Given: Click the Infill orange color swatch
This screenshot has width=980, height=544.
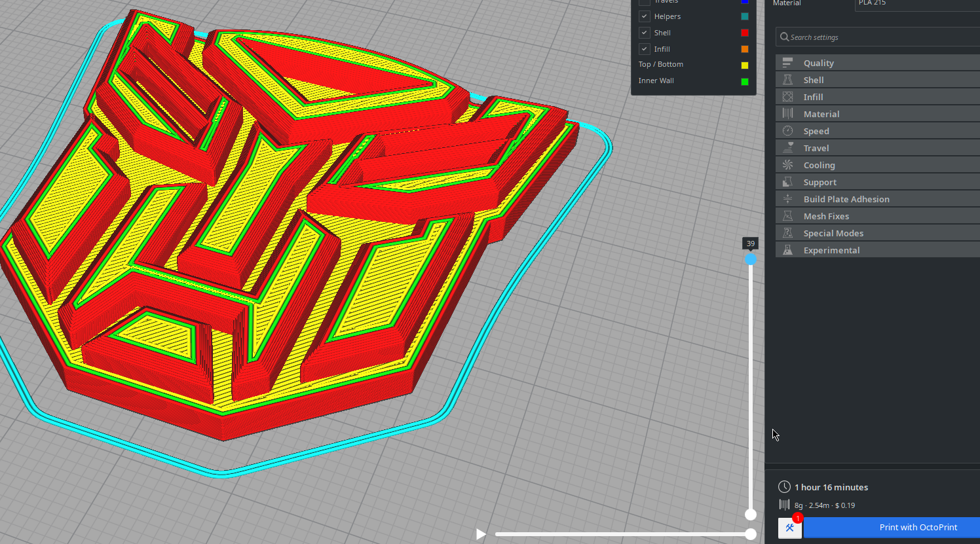Looking at the screenshot, I should pyautogui.click(x=745, y=49).
